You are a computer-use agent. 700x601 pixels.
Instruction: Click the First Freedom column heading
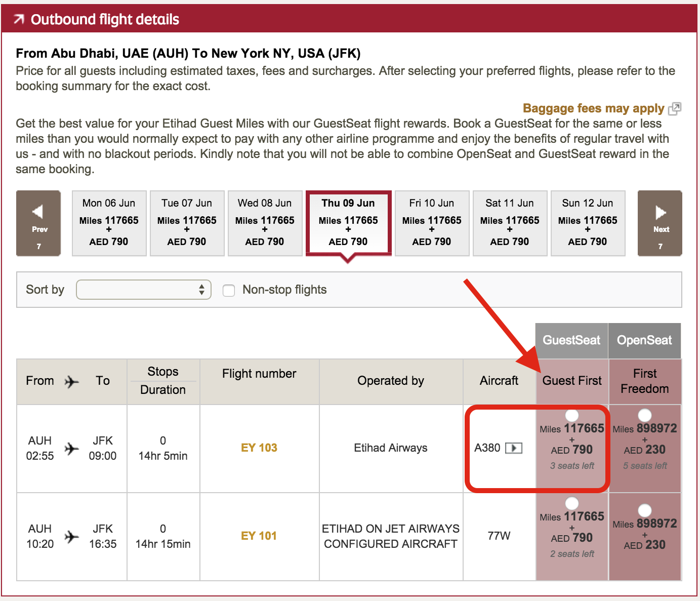(645, 381)
